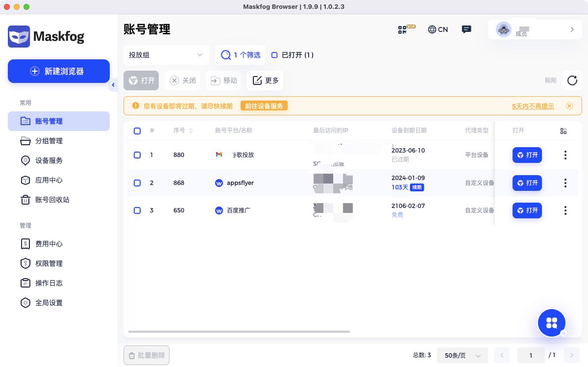Click 续期 tag in appsflyer row
Image resolution: width=588 pixels, height=367 pixels.
click(x=417, y=187)
